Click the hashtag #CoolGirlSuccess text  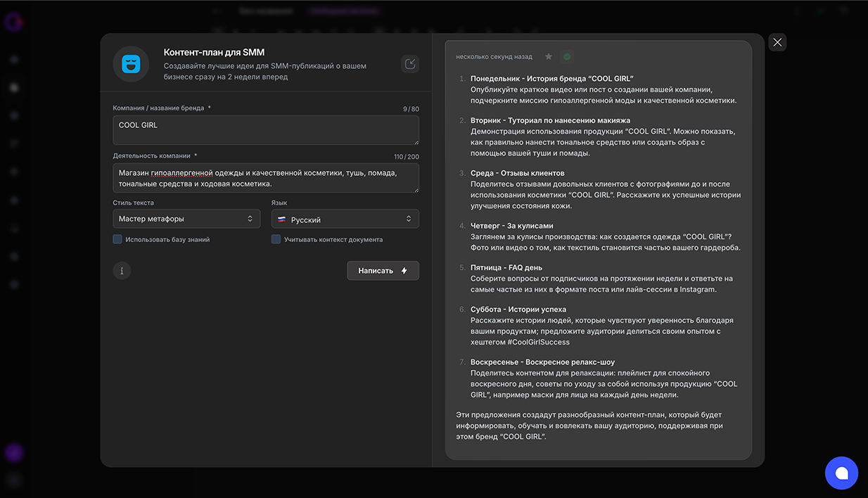coord(538,342)
